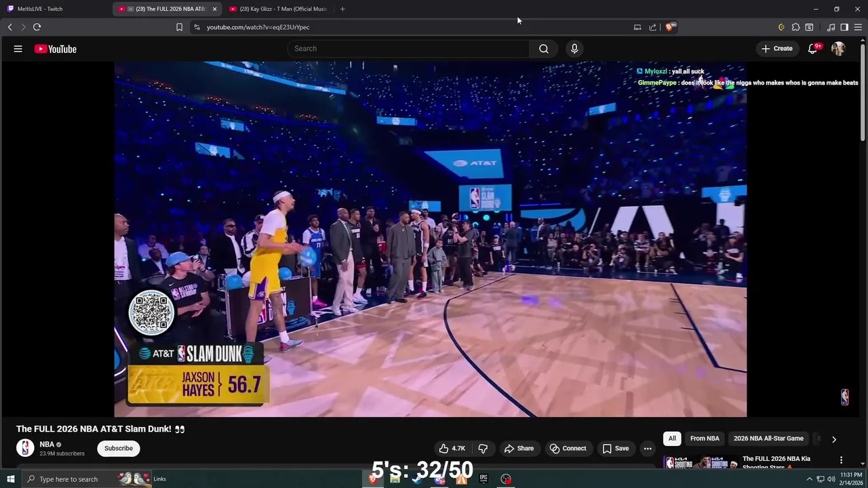This screenshot has width=868, height=488.
Task: Click the birds search highlight in taskbar
Action: coord(133,479)
